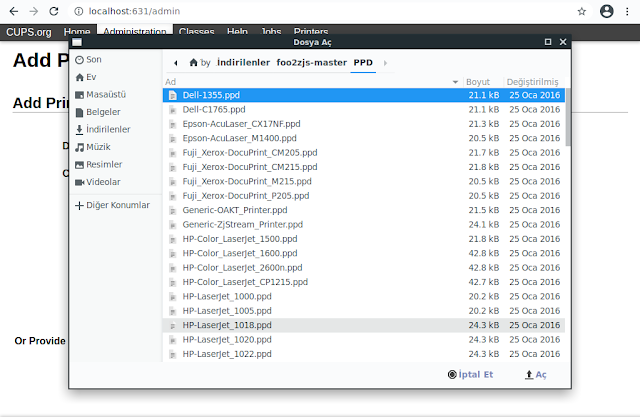Select Fuji_Xerox-DocuPrint_P205.ppd

[x=364, y=196]
